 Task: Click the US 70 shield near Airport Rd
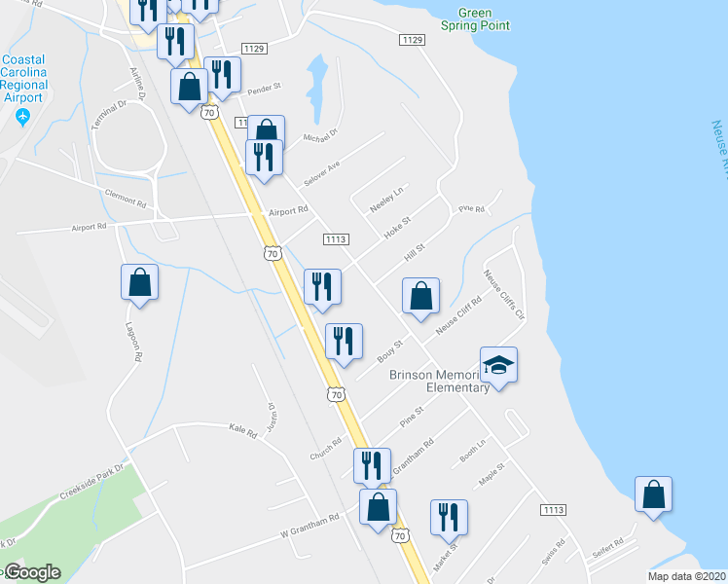click(x=273, y=253)
